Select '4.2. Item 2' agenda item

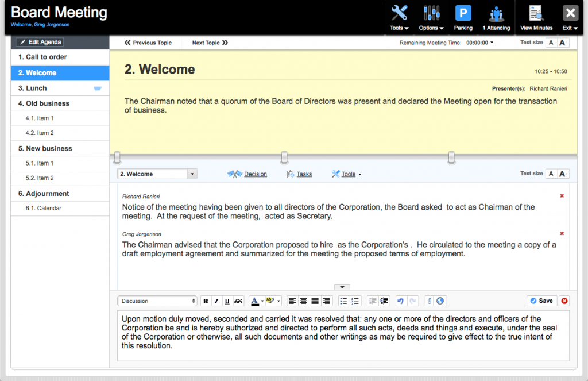point(60,133)
